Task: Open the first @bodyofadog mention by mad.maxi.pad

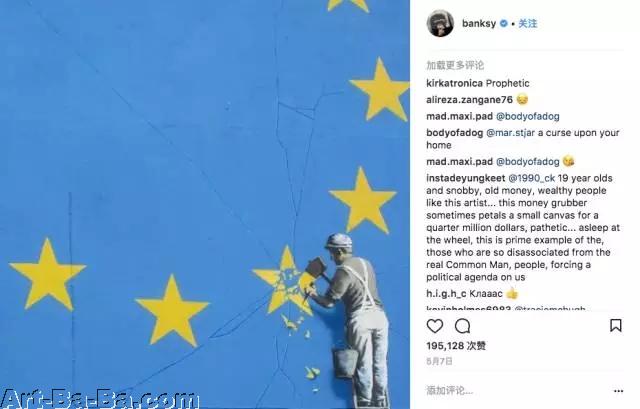Action: [527, 116]
